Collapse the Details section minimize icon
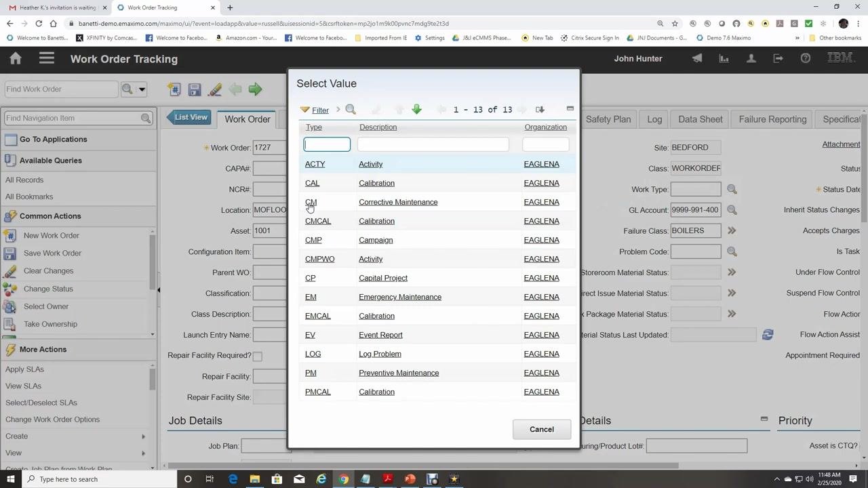Viewport: 868px width, 488px height. click(764, 419)
